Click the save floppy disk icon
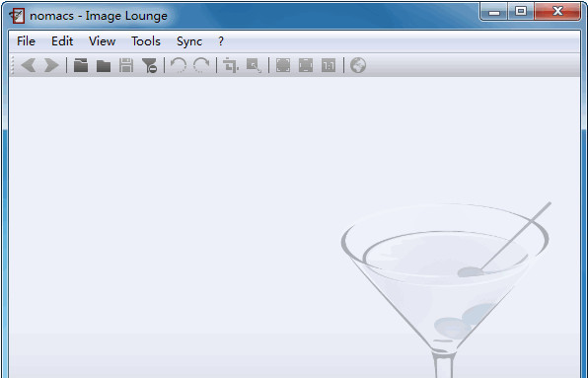Image resolution: width=588 pixels, height=378 pixels. [x=126, y=65]
